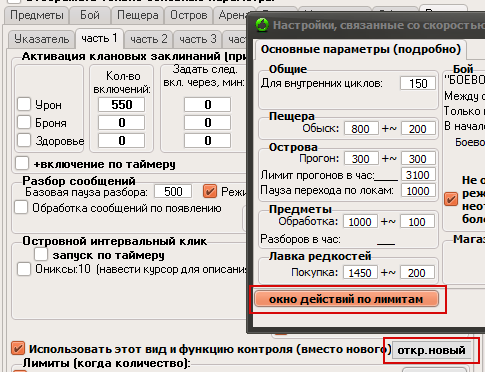Click the Базовая пауза разбора label

pos(86,192)
